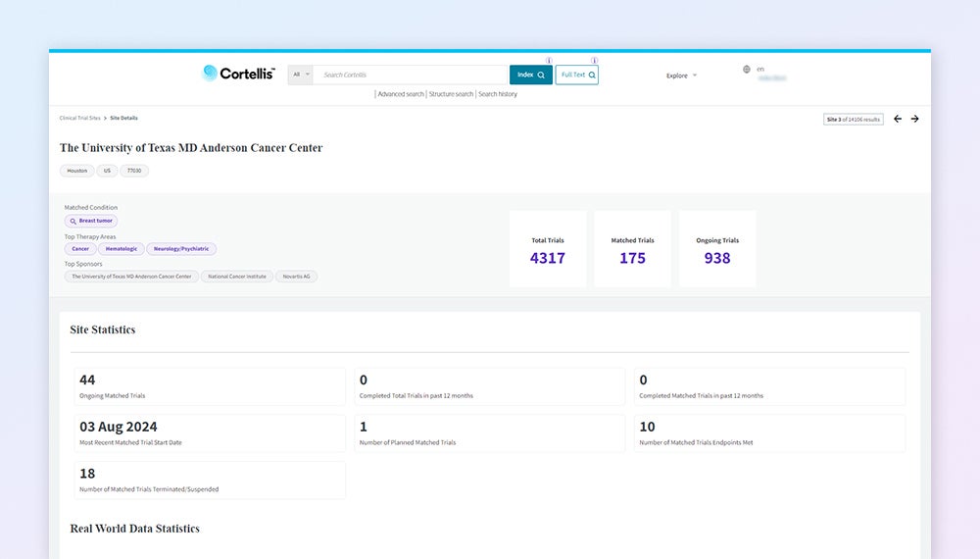Run search with the Index button

(x=531, y=75)
